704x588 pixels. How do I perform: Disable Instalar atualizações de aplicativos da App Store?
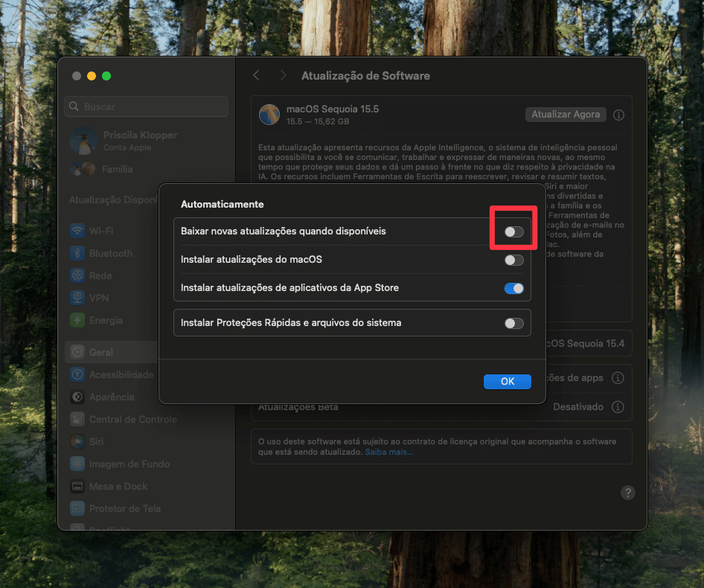pos(514,288)
